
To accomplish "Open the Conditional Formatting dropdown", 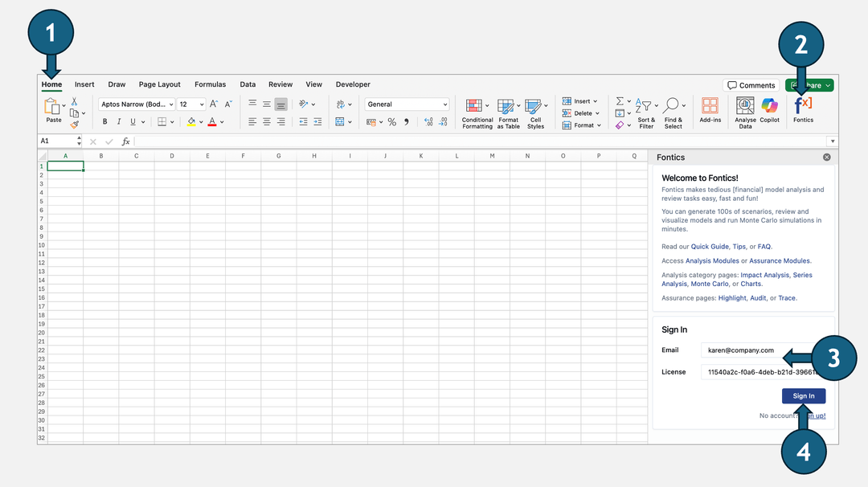I will [x=477, y=111].
